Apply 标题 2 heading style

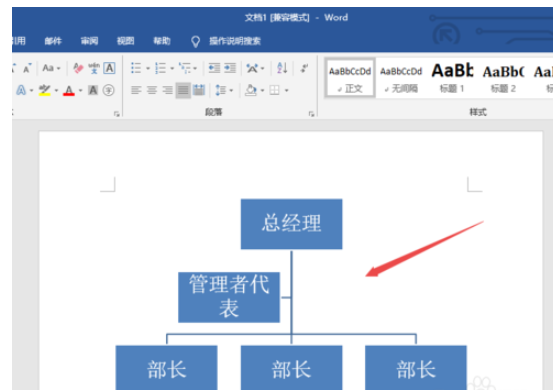(503, 78)
